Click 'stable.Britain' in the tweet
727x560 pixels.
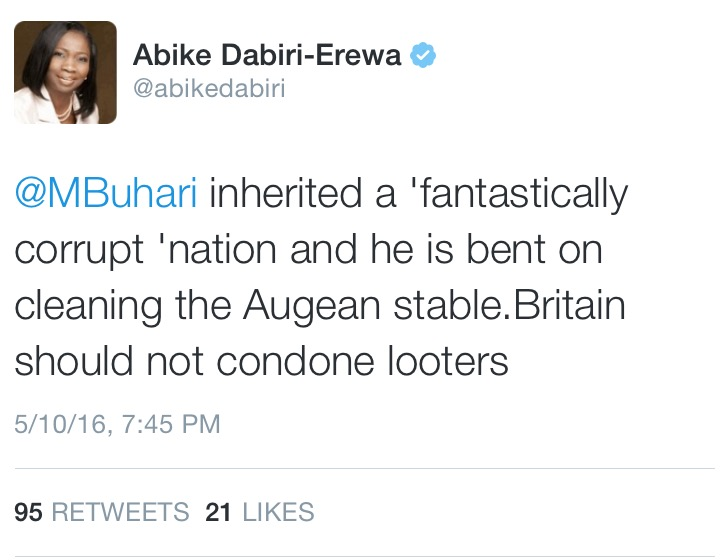(x=510, y=304)
